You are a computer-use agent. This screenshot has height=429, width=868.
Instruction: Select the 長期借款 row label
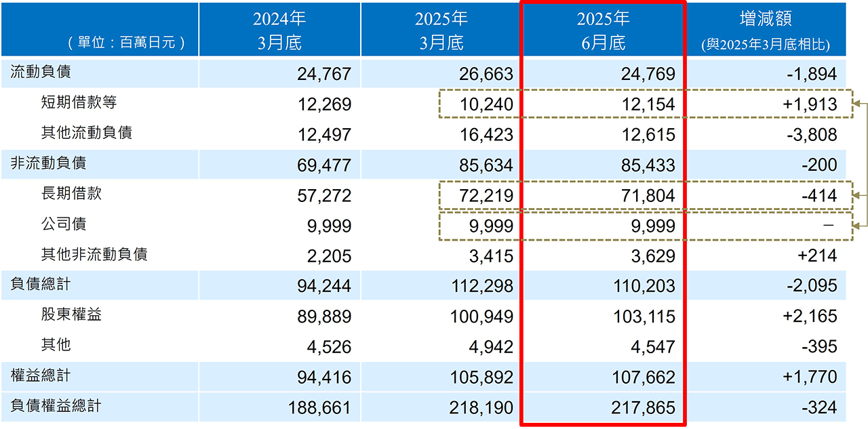click(x=71, y=194)
